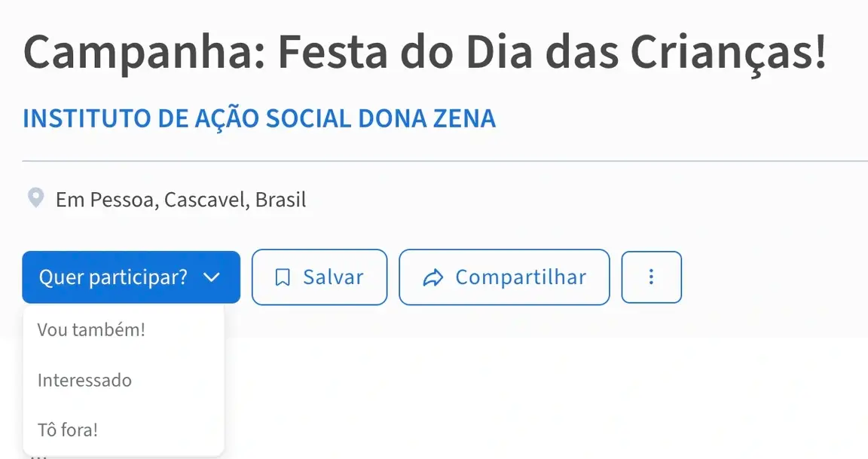Click the 'Quer participar?' button label
Image resolution: width=868 pixels, height=459 pixels.
click(113, 277)
